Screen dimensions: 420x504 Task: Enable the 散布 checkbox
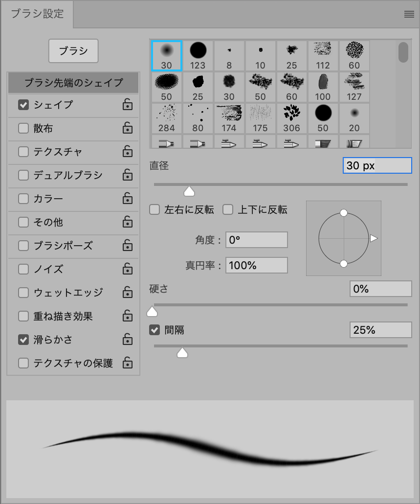coord(23,129)
